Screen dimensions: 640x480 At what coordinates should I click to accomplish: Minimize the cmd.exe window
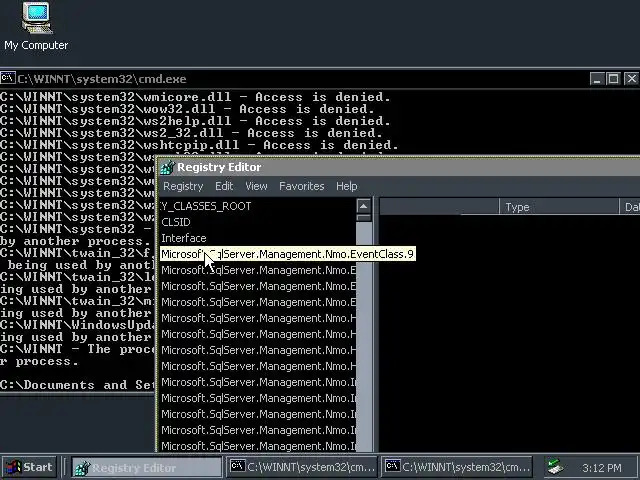(597, 78)
